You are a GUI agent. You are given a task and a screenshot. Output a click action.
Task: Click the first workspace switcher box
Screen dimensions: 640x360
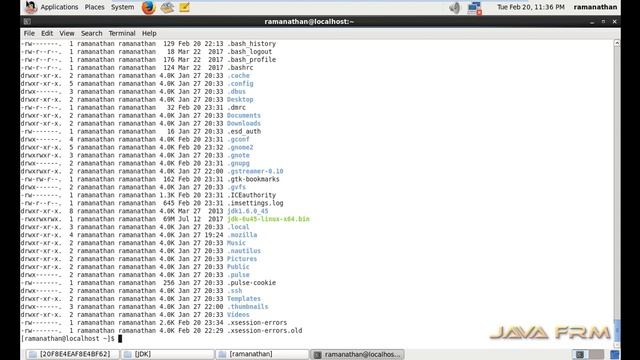[580, 354]
